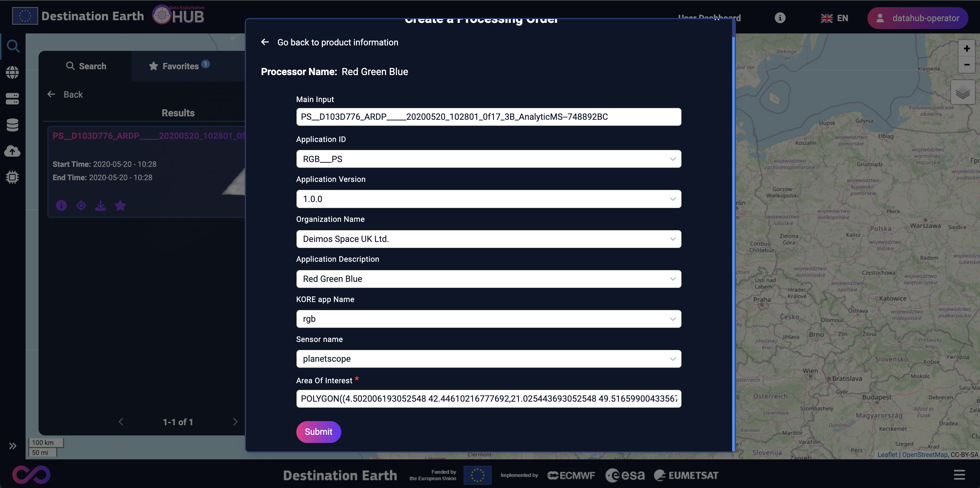Image resolution: width=980 pixels, height=488 pixels.
Task: Click the Data Exploitation HUB logo
Action: [x=178, y=15]
